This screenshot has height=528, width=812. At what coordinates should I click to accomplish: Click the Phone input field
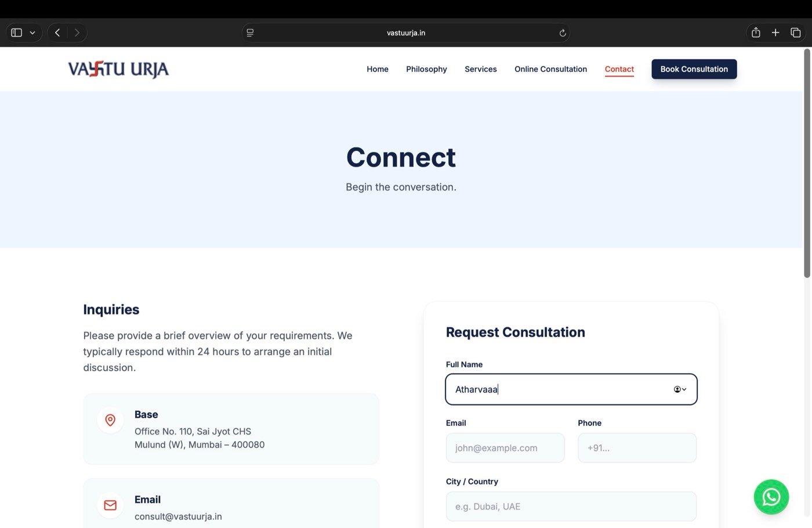point(637,448)
